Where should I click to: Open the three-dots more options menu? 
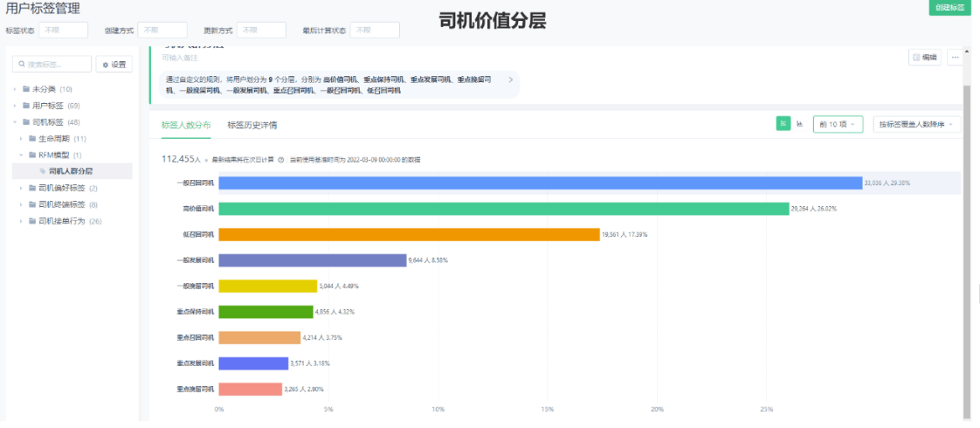[x=955, y=57]
